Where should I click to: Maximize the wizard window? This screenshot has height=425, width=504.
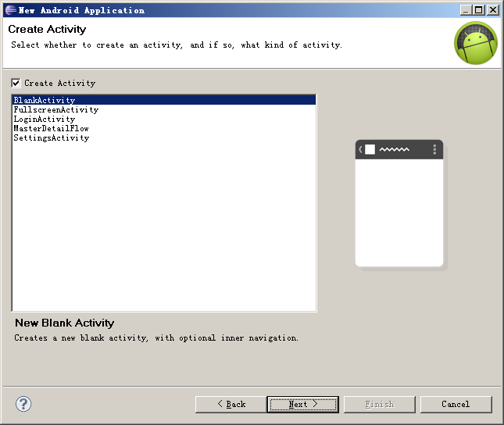tap(479, 10)
